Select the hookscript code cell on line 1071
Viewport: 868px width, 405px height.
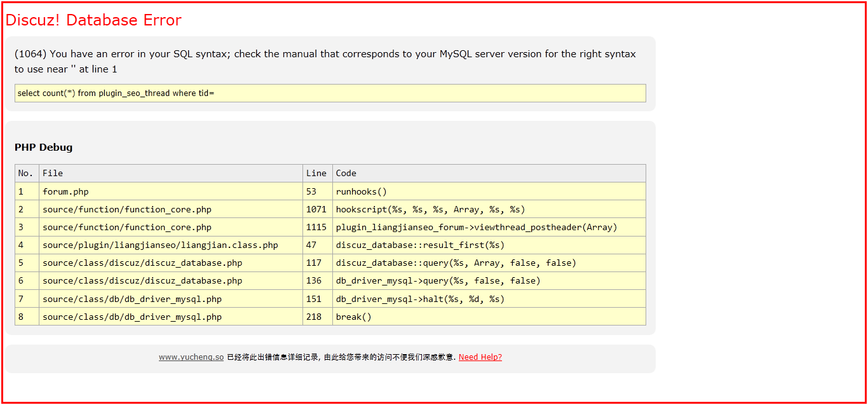(430, 209)
